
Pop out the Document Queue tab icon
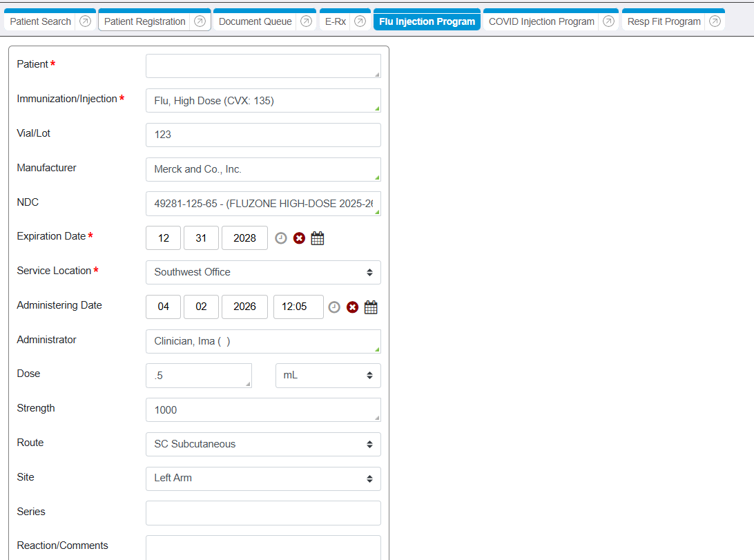306,21
